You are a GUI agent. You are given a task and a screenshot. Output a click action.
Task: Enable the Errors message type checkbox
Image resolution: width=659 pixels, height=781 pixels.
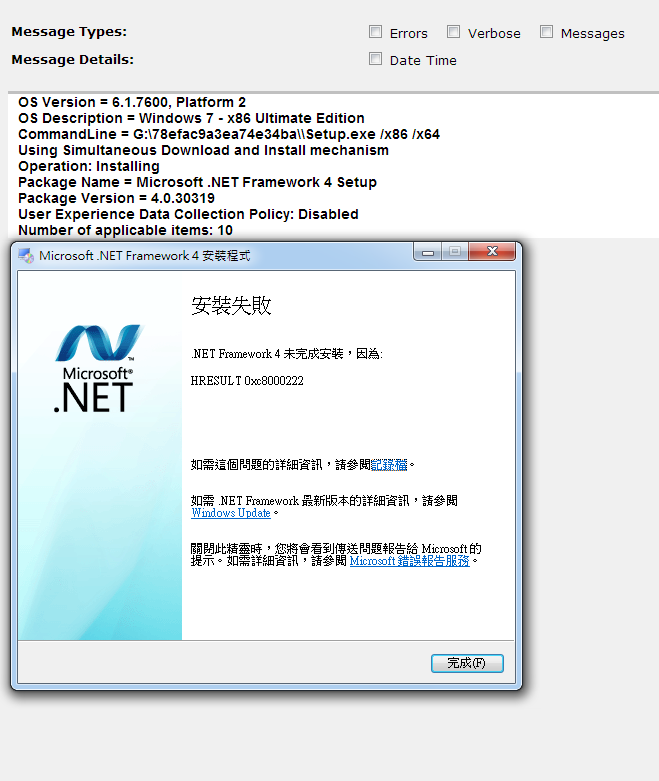(x=375, y=32)
